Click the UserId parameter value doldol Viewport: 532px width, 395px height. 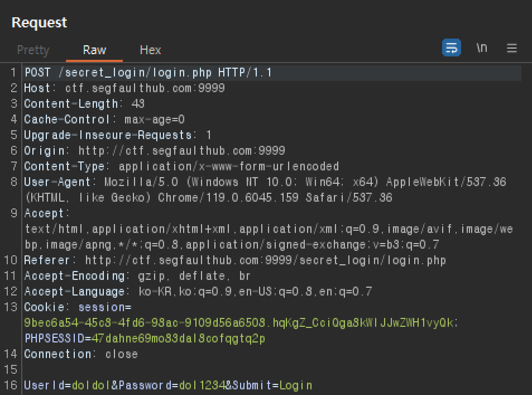91,386
